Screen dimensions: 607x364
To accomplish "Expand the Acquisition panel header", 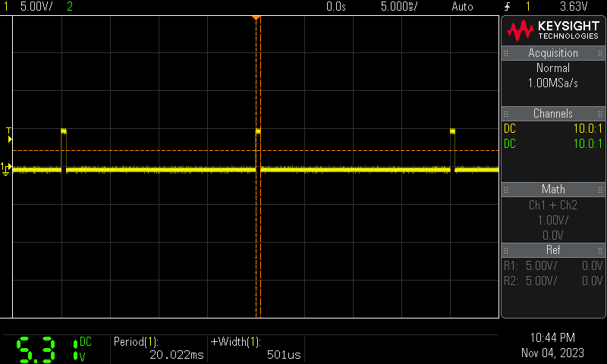I will pos(553,53).
